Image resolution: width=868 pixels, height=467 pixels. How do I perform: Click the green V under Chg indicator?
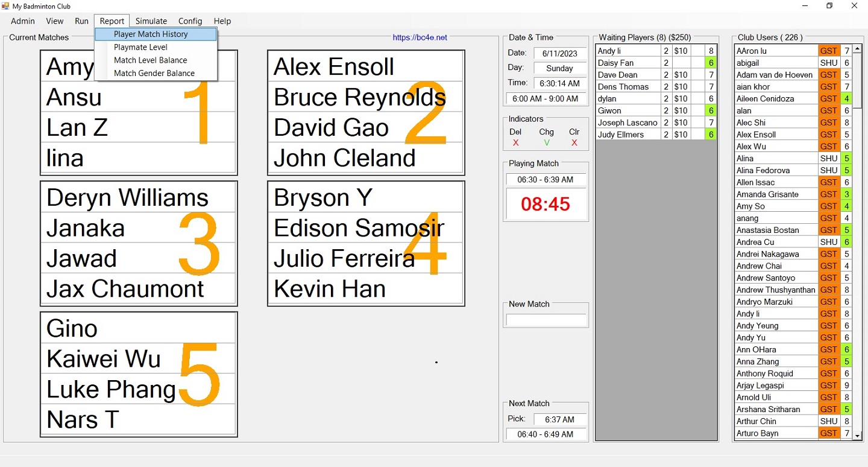coord(546,143)
